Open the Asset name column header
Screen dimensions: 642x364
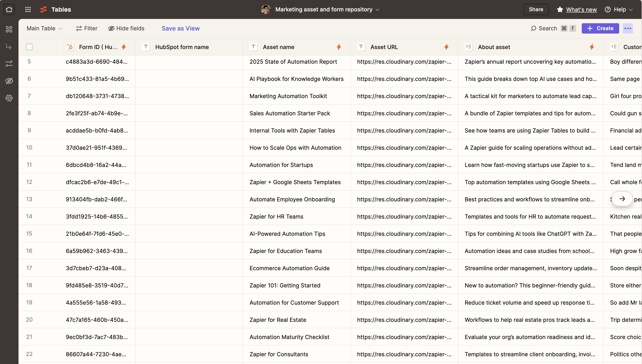click(296, 47)
